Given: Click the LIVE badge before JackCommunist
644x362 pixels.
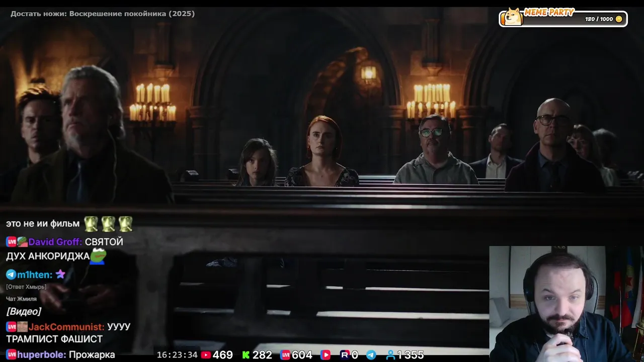Looking at the screenshot, I should pos(11,327).
